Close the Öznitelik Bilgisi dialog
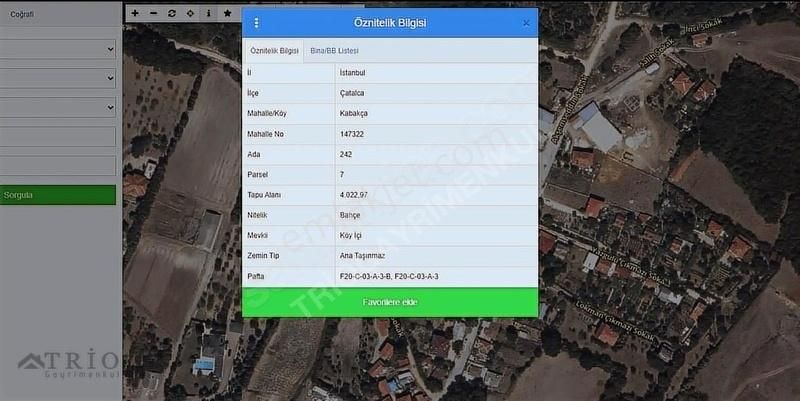800x401 pixels. [526, 23]
